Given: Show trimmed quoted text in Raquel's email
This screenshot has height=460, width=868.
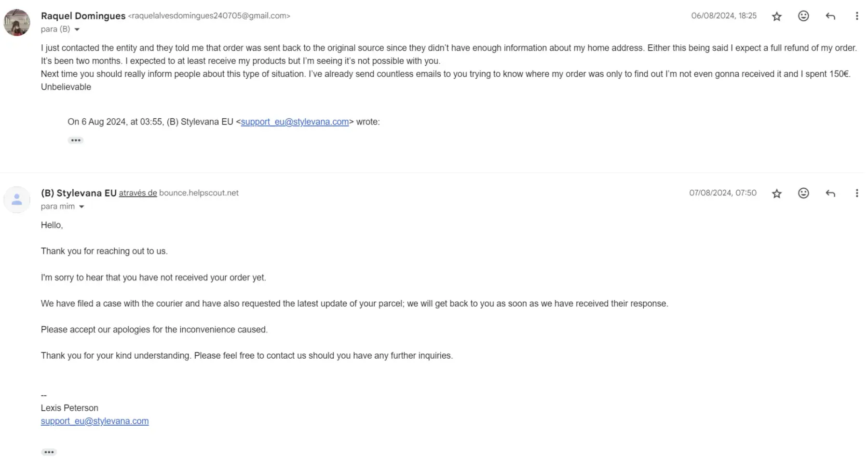Looking at the screenshot, I should click(x=76, y=140).
